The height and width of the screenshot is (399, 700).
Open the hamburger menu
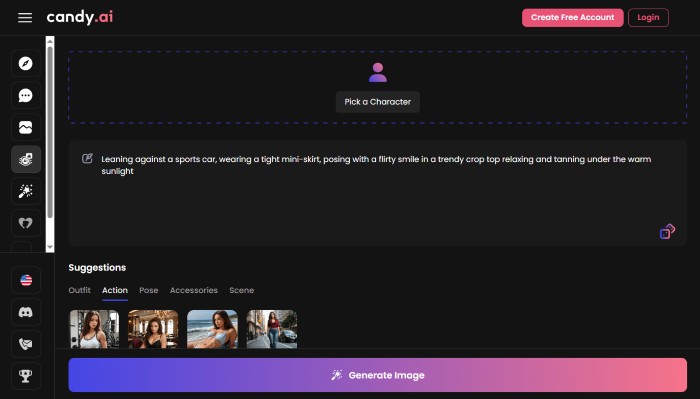click(x=25, y=17)
